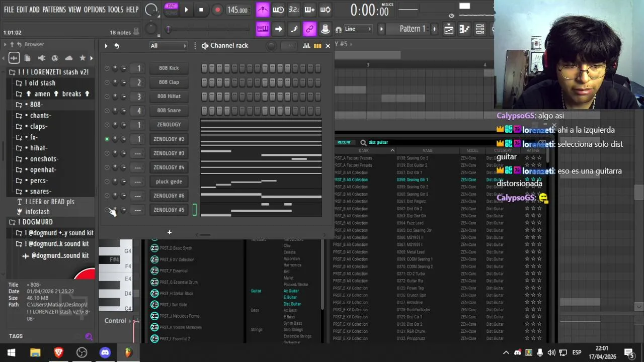The image size is (644, 362).
Task: Click the undo arrow in Channel rack
Action: [x=117, y=46]
